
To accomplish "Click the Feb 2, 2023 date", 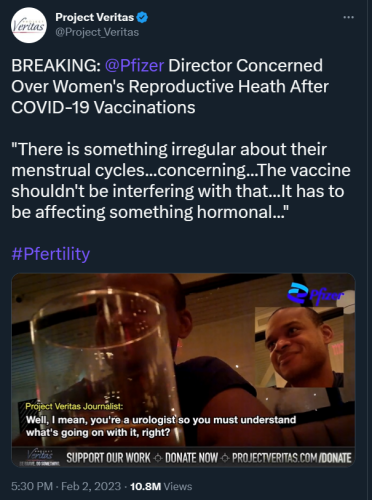I will tap(91, 486).
